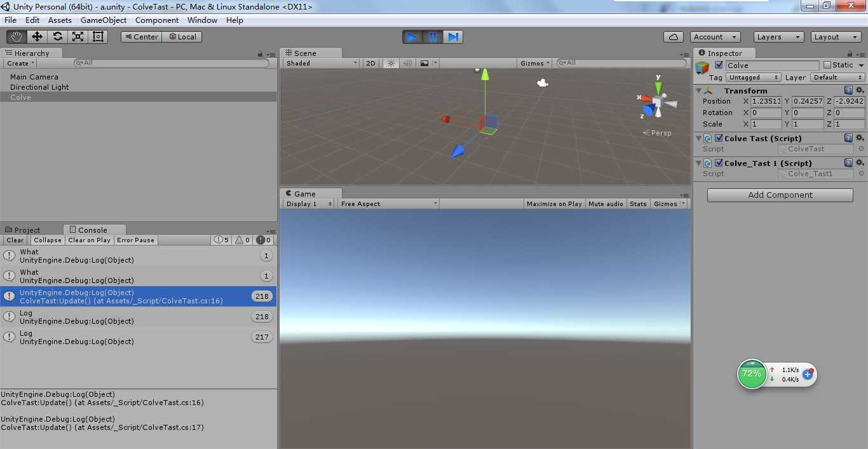The height and width of the screenshot is (449, 868).
Task: Clear the Console log
Action: click(15, 240)
